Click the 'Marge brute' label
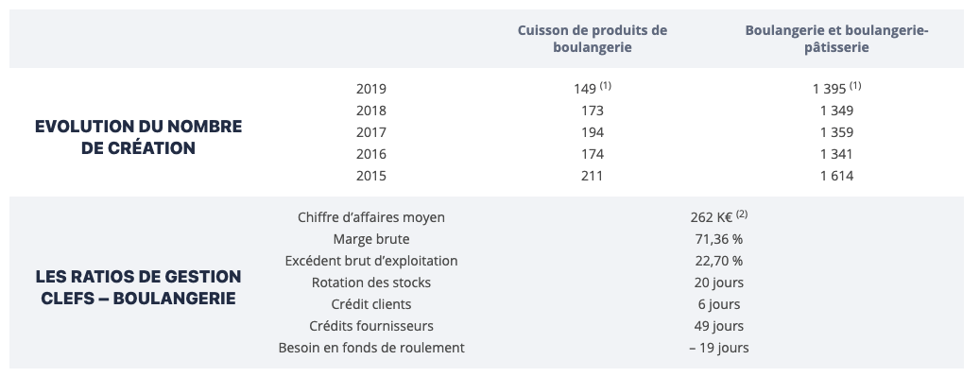The width and height of the screenshot is (980, 377). (371, 239)
